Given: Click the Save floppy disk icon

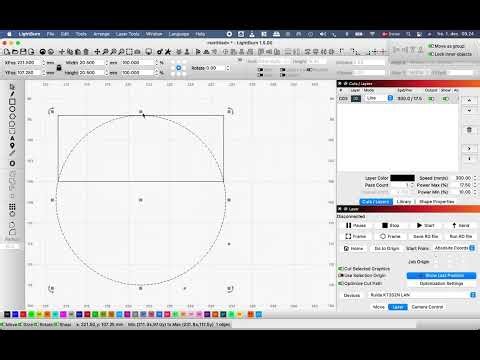Looking at the screenshot, I should click(23, 52).
